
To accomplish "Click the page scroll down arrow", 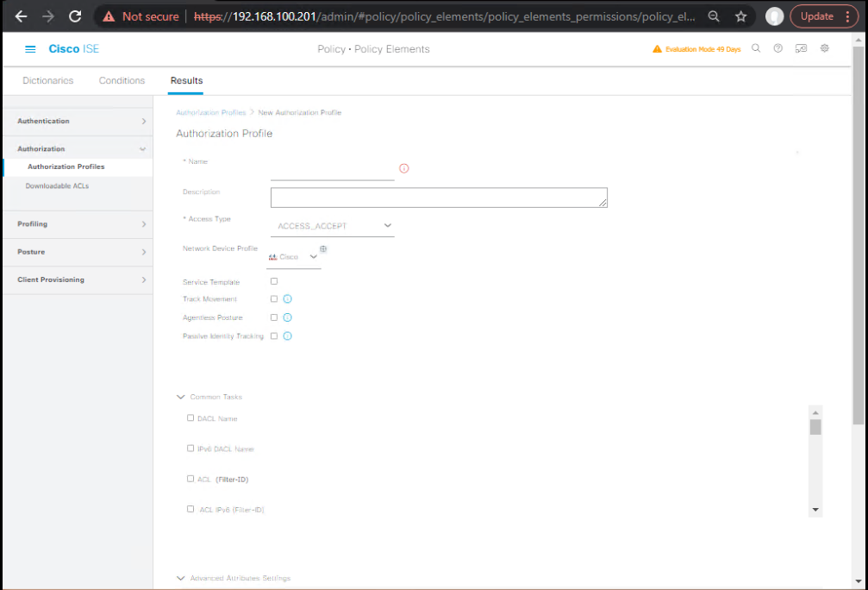I will (859, 581).
